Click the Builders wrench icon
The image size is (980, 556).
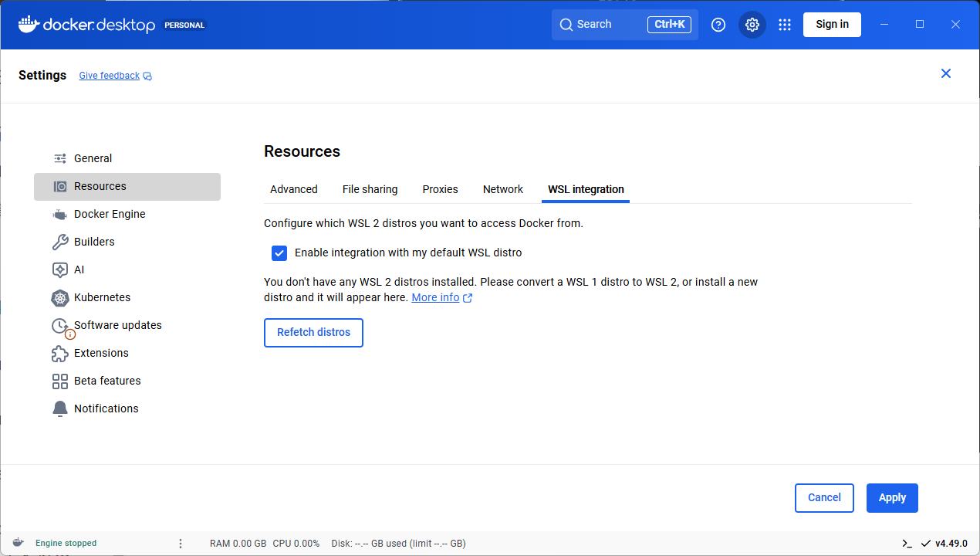(x=59, y=242)
